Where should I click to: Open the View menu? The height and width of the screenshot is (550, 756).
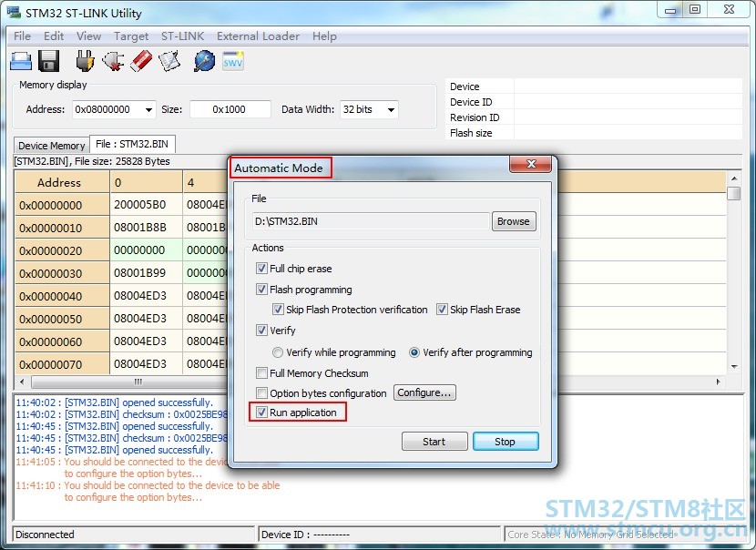[x=88, y=36]
